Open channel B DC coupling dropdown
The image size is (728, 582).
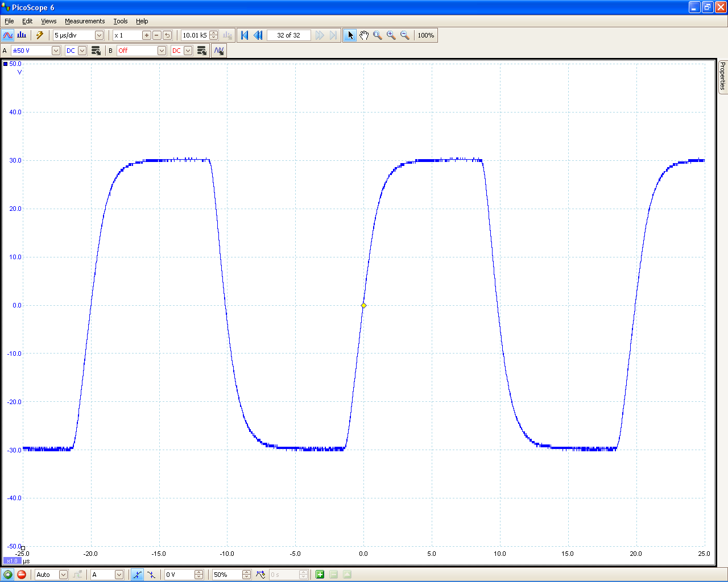pos(188,51)
